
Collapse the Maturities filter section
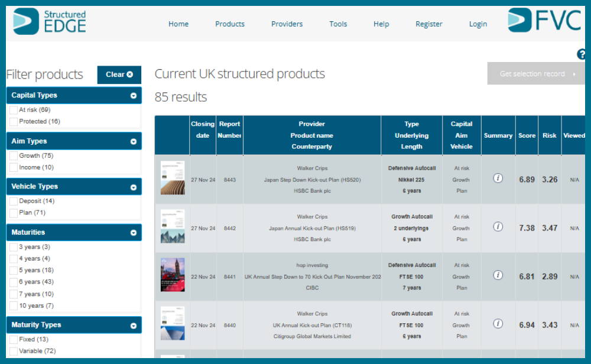(x=134, y=233)
